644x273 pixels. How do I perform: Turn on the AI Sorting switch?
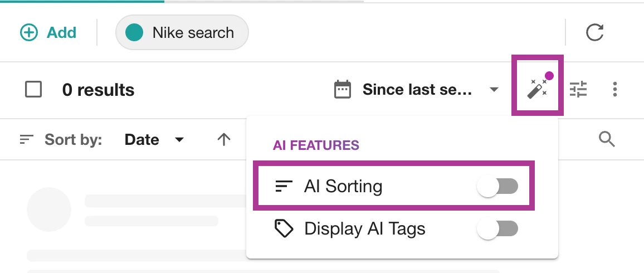click(x=497, y=187)
